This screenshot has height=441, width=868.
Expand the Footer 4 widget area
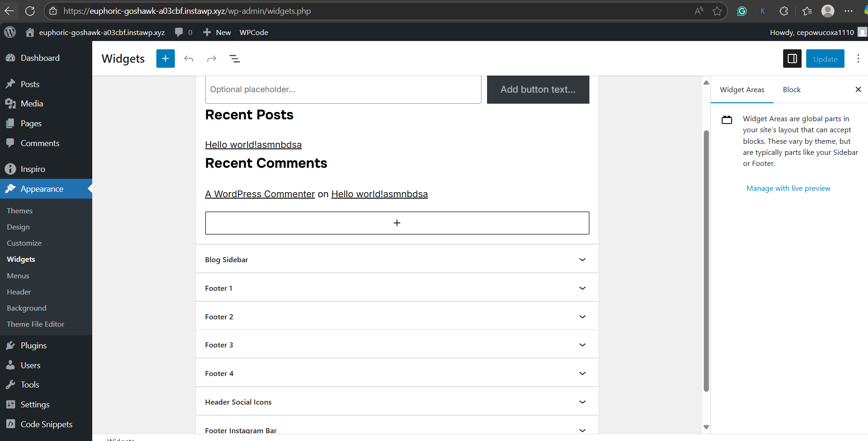coord(397,373)
